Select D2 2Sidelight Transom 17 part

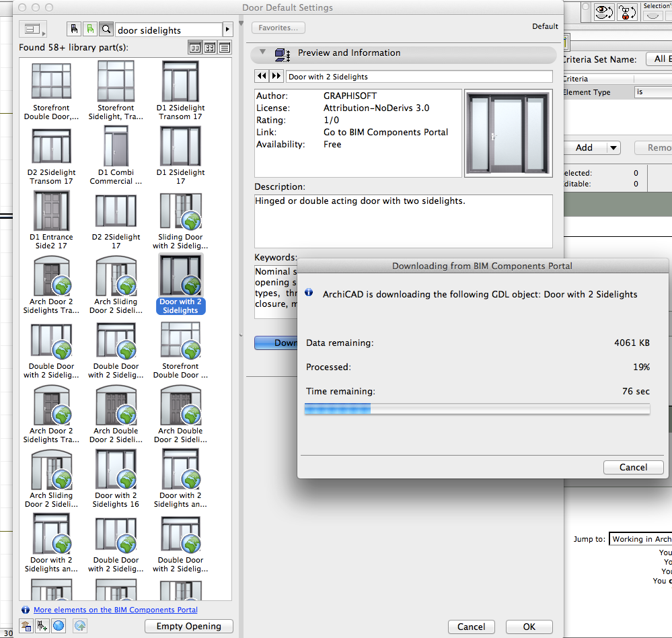point(51,156)
